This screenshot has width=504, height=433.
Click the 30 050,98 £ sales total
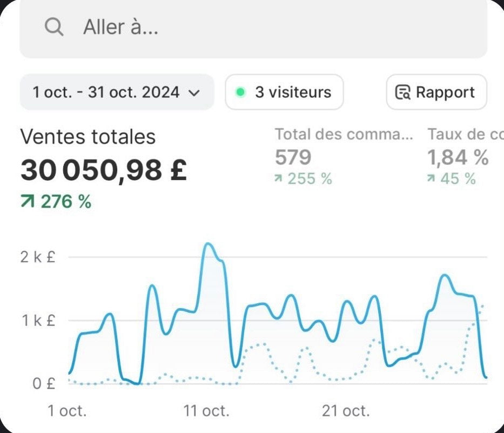(104, 170)
